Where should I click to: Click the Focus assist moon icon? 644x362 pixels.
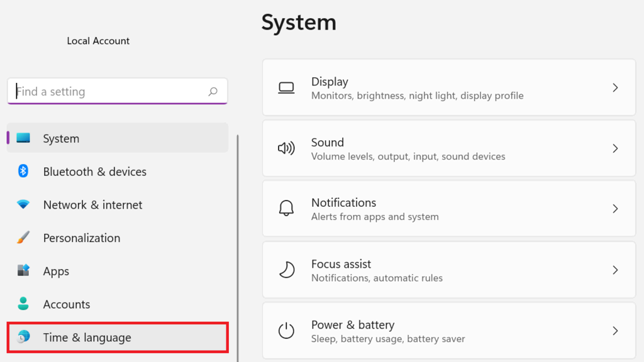pyautogui.click(x=286, y=270)
